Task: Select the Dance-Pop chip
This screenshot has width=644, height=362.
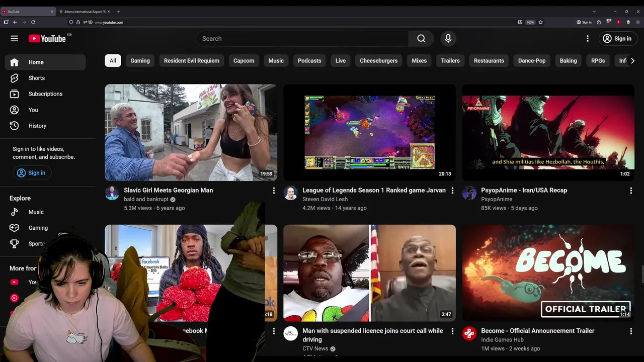Action: (532, 61)
